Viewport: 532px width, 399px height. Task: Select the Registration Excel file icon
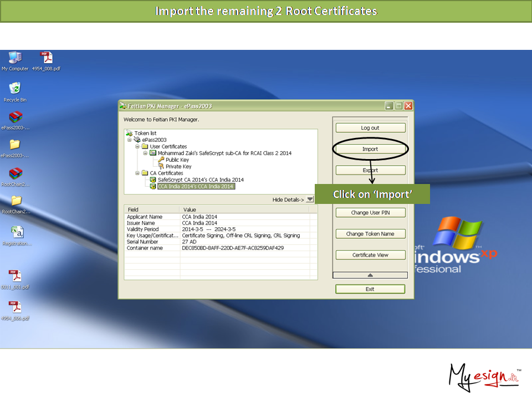click(17, 232)
